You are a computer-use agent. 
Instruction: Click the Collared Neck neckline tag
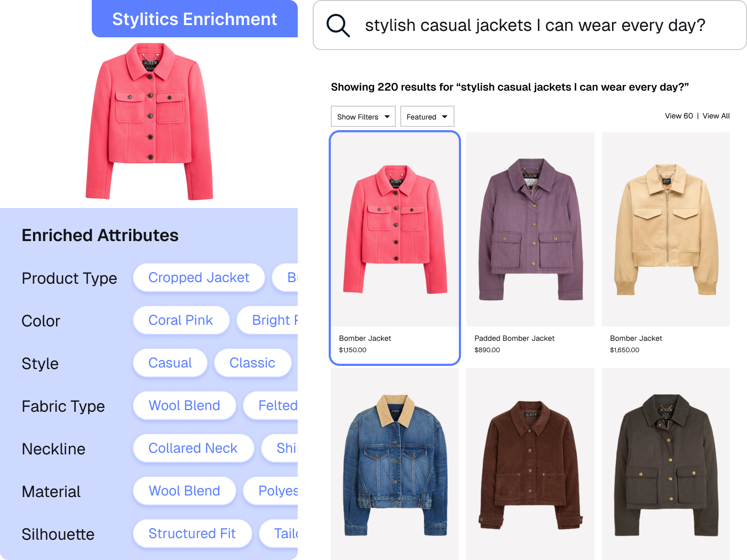coord(193,448)
